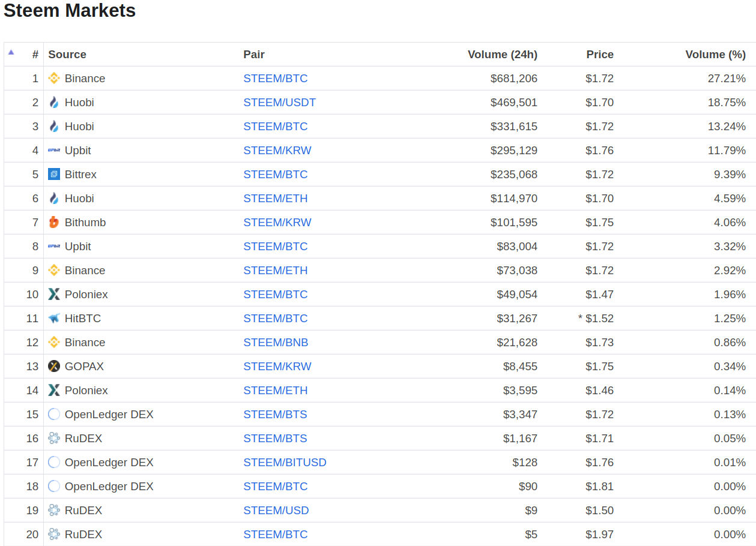Viewport: 756px width, 546px height.
Task: Sort table by Pair column
Action: 254,54
